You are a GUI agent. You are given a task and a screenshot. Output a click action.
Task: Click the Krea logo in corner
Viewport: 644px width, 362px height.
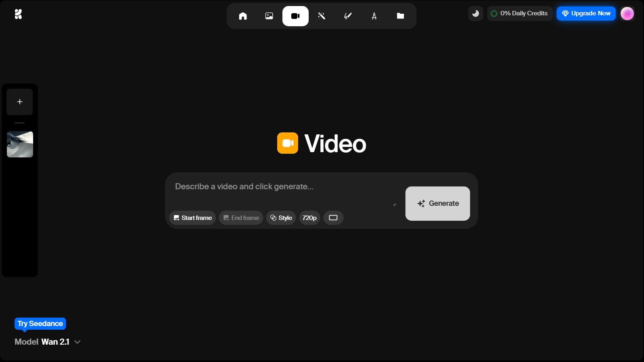tap(18, 14)
